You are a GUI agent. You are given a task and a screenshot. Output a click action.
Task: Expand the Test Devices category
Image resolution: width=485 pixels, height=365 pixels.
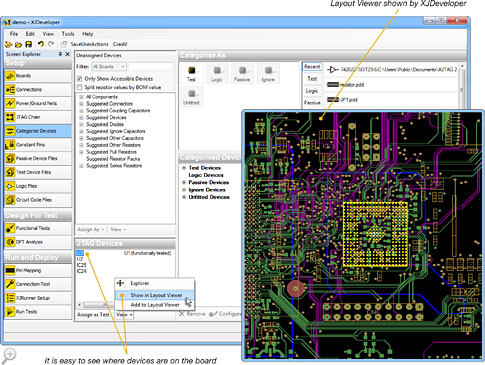(184, 168)
